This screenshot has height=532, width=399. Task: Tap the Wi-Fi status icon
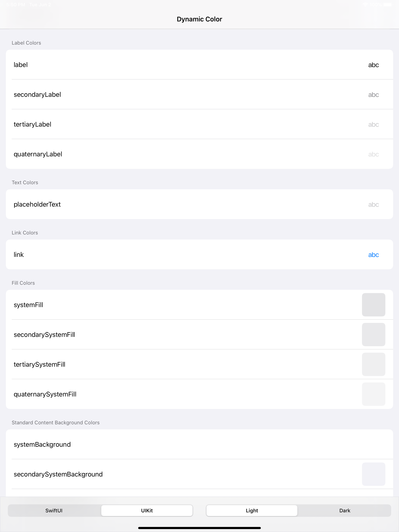click(365, 4)
